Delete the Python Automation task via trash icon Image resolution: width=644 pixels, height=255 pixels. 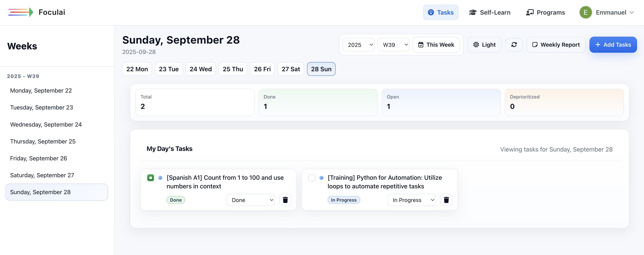click(x=446, y=200)
